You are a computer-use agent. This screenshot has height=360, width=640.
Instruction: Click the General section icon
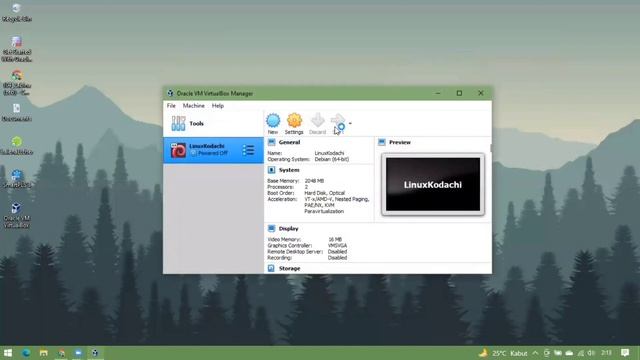coord(271,142)
